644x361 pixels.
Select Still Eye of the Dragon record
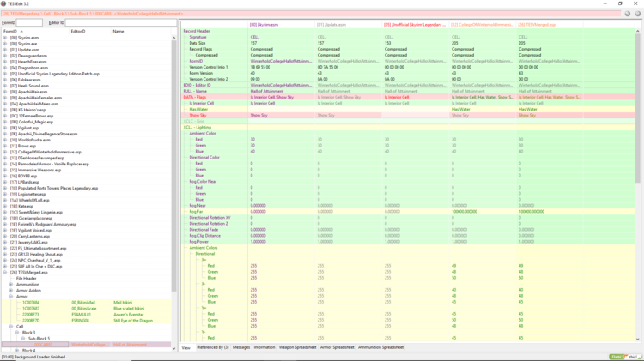point(86,321)
